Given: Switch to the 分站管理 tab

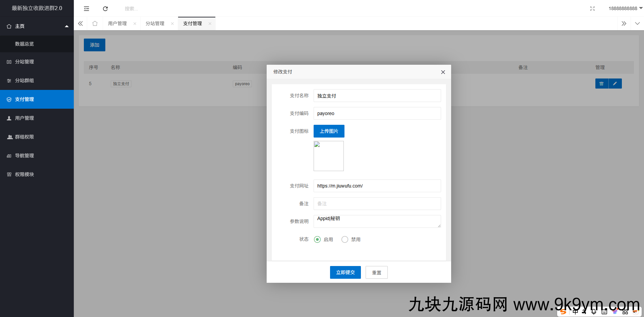Looking at the screenshot, I should [155, 23].
